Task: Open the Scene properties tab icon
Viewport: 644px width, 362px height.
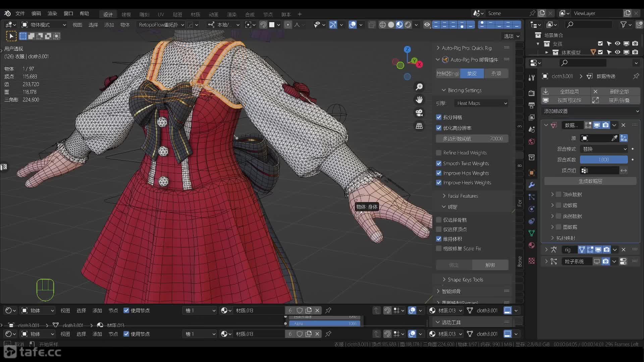Action: pyautogui.click(x=532, y=129)
